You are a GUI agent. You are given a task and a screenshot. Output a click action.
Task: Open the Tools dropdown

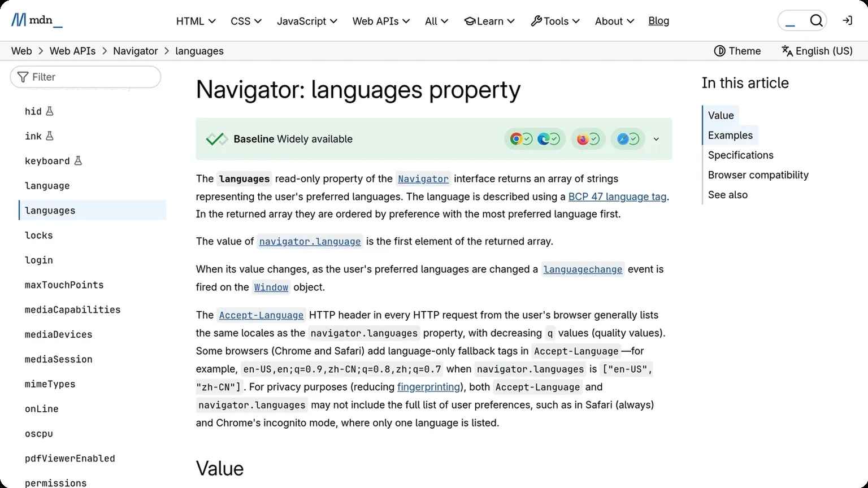[555, 21]
